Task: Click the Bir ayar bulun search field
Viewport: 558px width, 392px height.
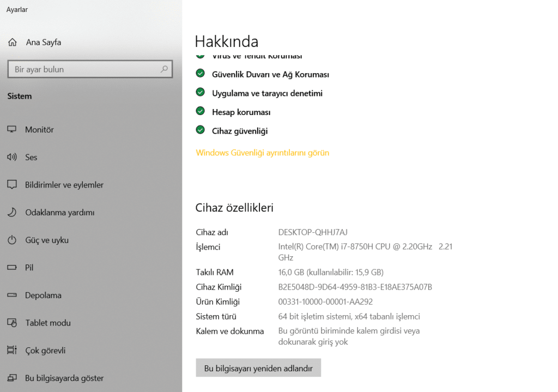Action: point(82,69)
